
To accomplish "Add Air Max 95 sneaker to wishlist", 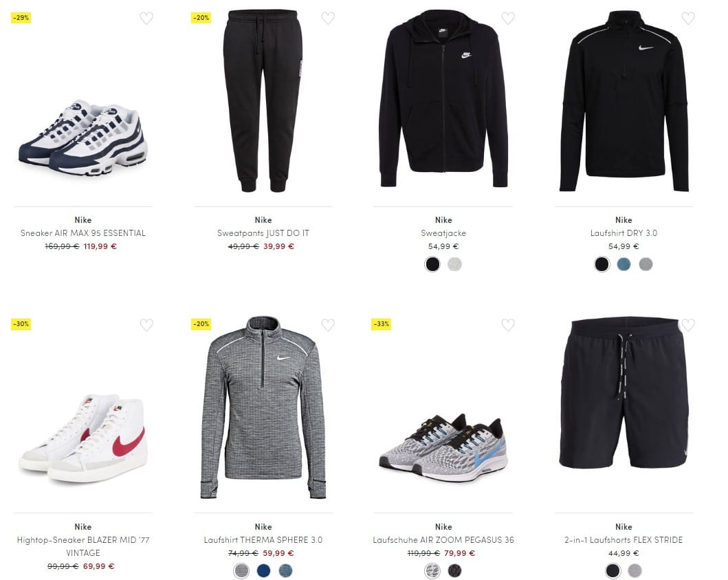I will pos(146,18).
